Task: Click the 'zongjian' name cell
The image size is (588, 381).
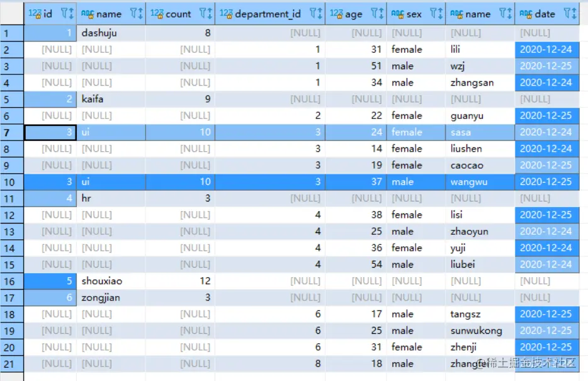Action: (x=111, y=297)
